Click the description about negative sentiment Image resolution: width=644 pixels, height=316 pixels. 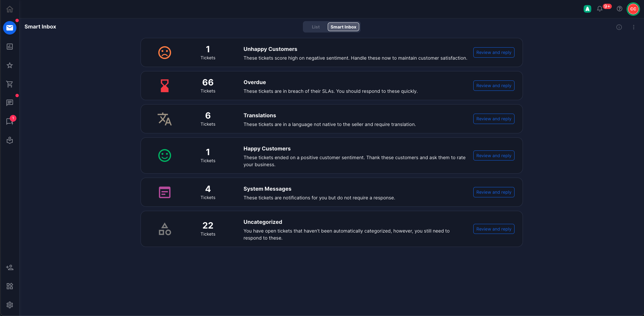point(355,58)
